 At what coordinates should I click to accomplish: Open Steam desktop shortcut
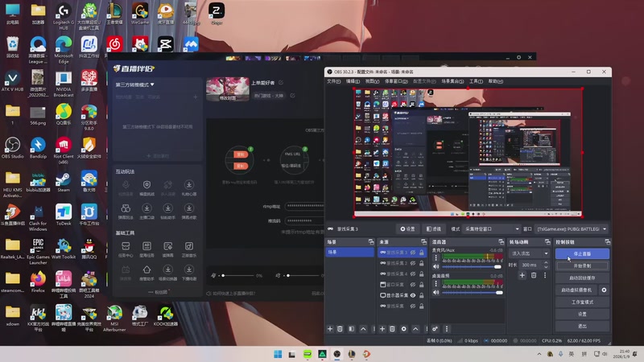click(x=64, y=182)
